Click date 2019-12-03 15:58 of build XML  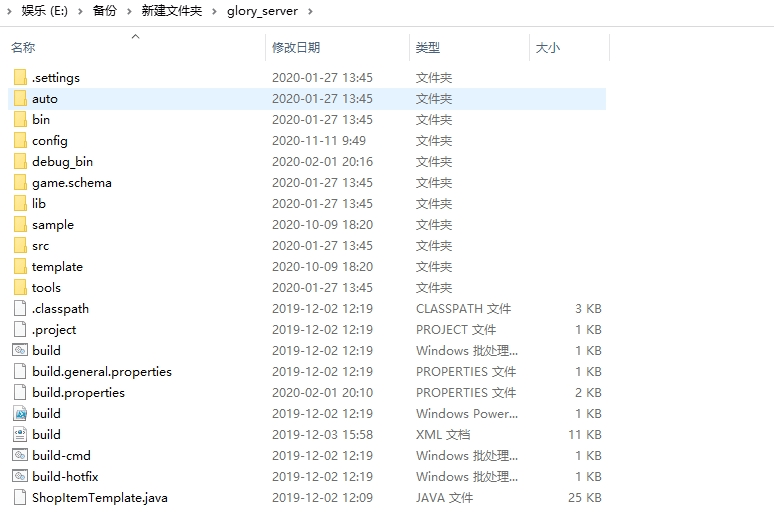322,435
